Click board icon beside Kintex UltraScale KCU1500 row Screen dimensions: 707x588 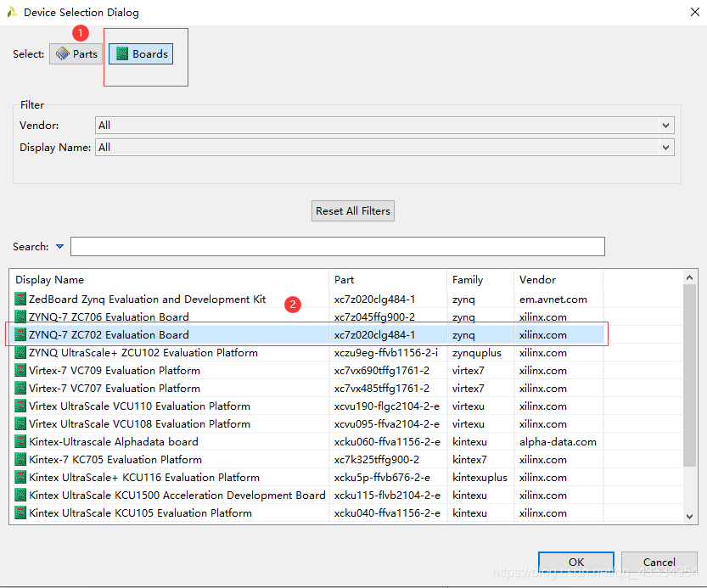[x=20, y=495]
